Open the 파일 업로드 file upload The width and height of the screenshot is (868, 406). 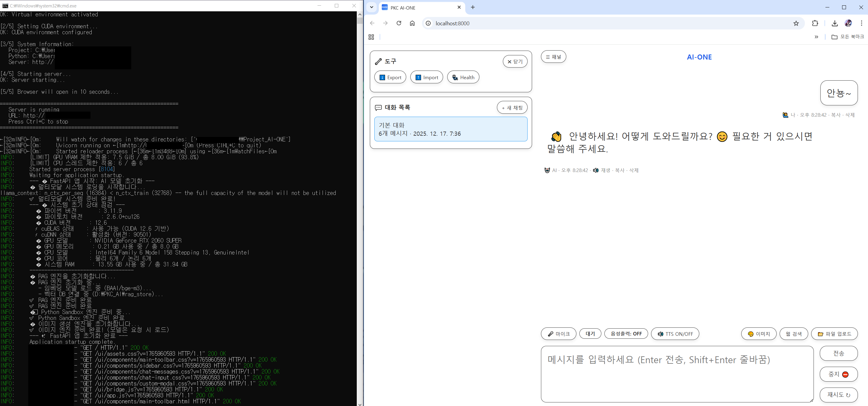[834, 334]
